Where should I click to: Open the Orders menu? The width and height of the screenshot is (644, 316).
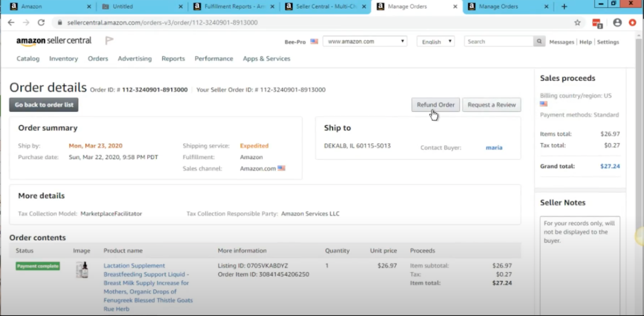[x=98, y=58]
